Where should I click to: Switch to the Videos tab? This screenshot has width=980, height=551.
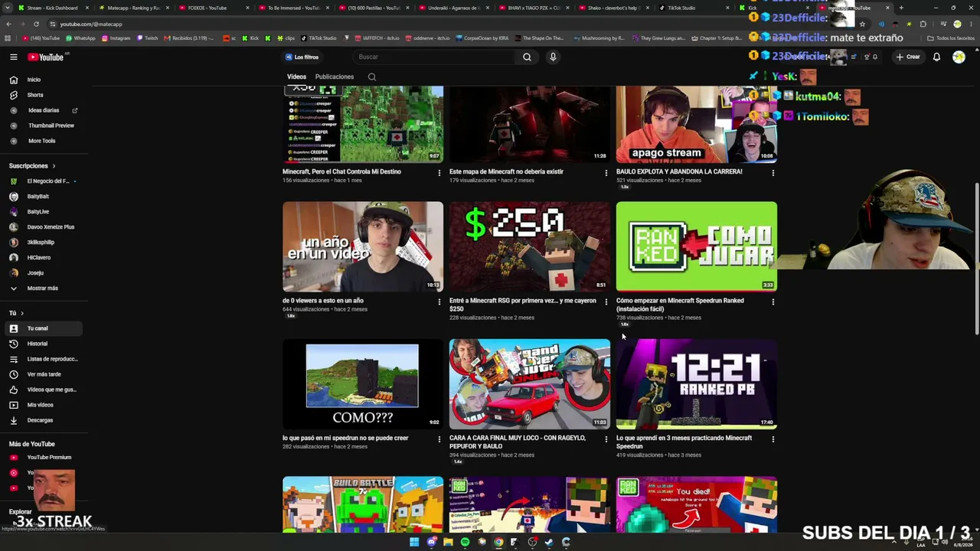(x=296, y=77)
